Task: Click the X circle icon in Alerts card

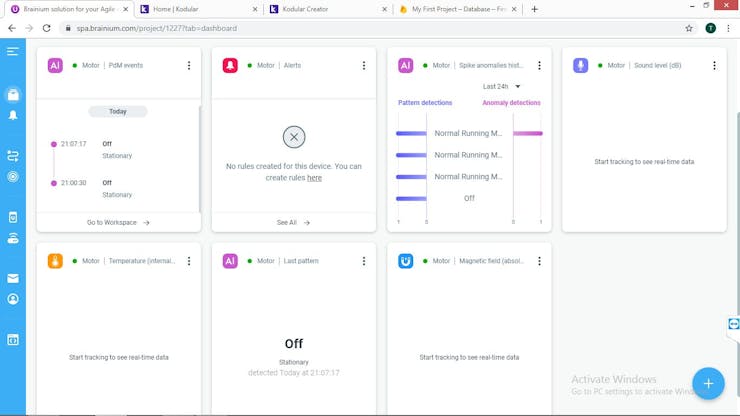Action: [294, 137]
